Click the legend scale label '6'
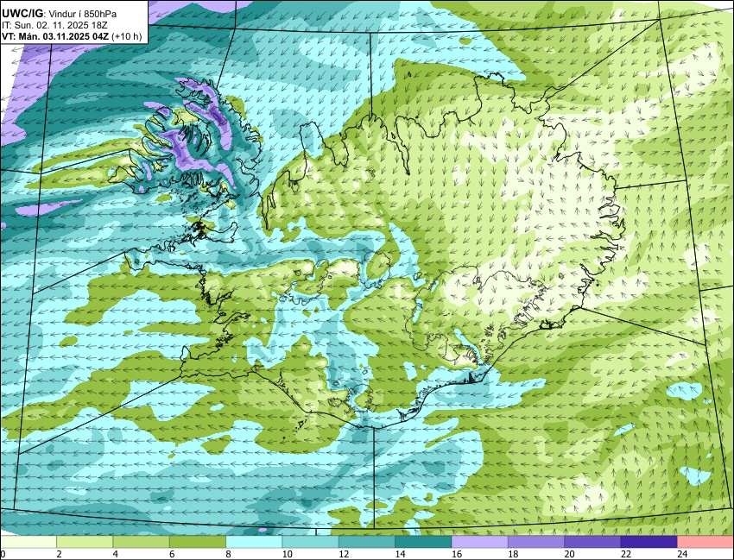 click(x=172, y=554)
